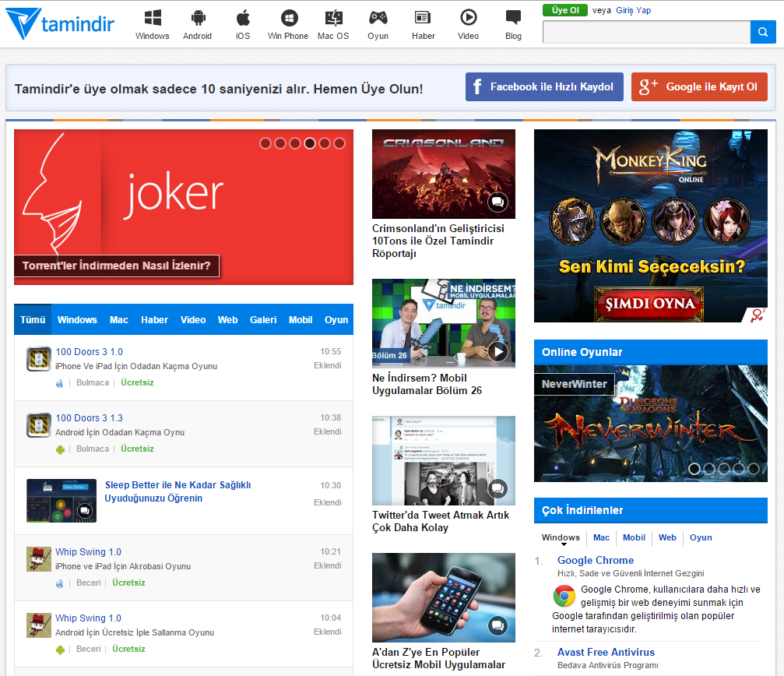This screenshot has height=676, width=784.
Task: Open the Haber news icon
Action: pos(423,18)
